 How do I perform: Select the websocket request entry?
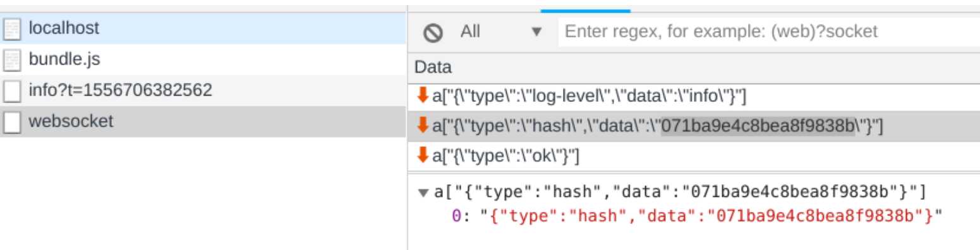[x=203, y=122]
